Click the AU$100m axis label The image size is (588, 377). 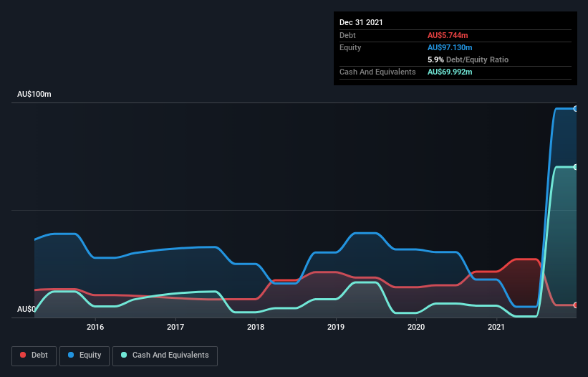coord(34,94)
